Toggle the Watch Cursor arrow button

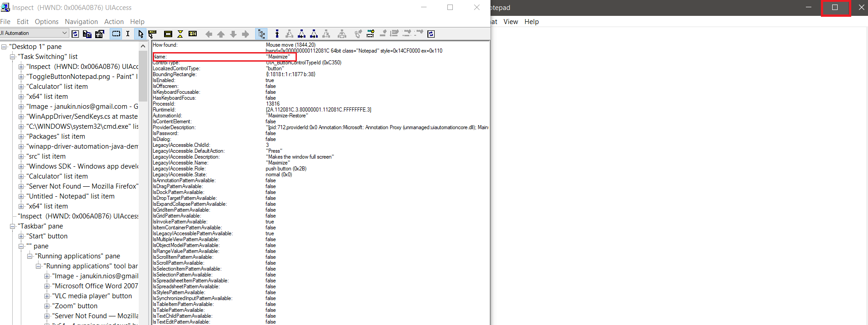coord(140,34)
